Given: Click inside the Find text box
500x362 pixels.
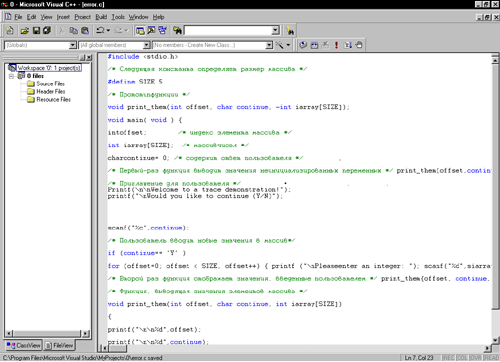Looking at the screenshot, I should coord(228,31).
